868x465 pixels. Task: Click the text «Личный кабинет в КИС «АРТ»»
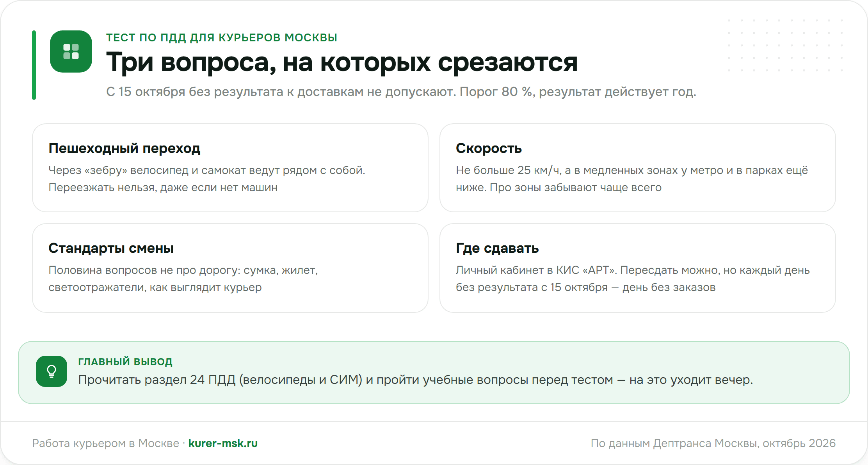click(536, 270)
